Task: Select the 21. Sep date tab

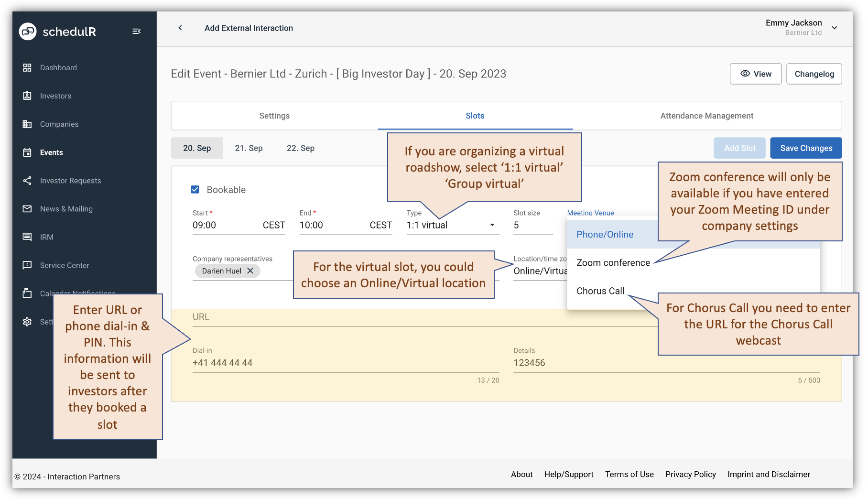Action: tap(249, 148)
